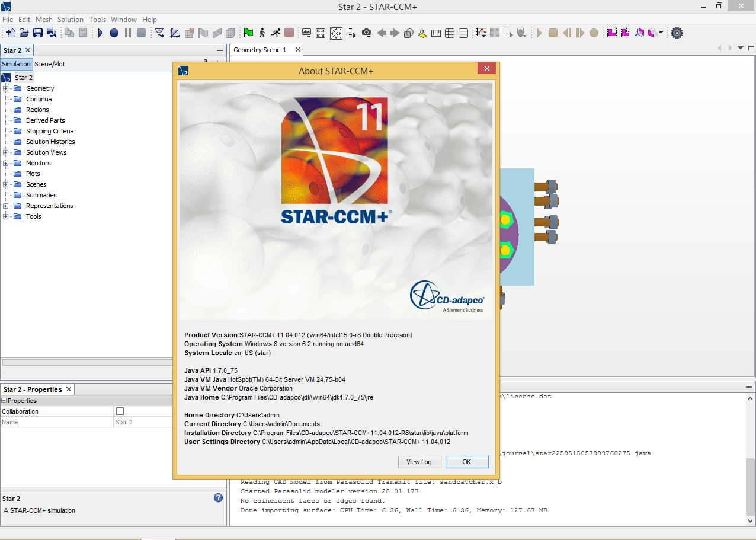
Task: Close the Geometry Scene 1 tab
Action: coord(298,50)
